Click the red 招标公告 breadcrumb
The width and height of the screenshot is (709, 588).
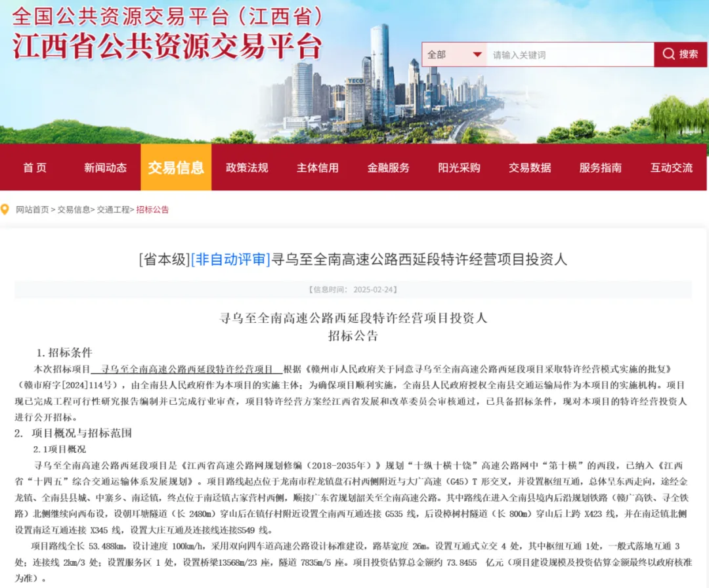click(x=153, y=210)
